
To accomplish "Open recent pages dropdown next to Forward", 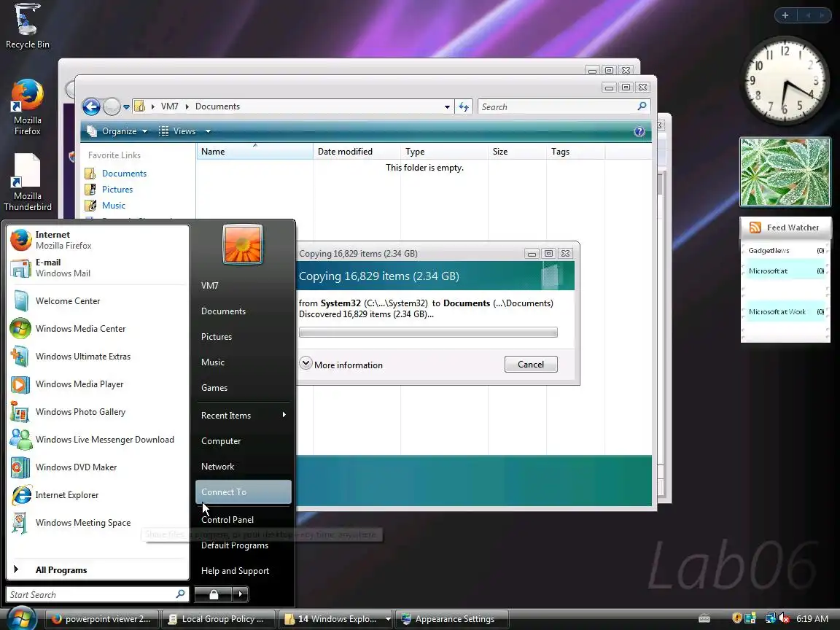I will point(126,106).
